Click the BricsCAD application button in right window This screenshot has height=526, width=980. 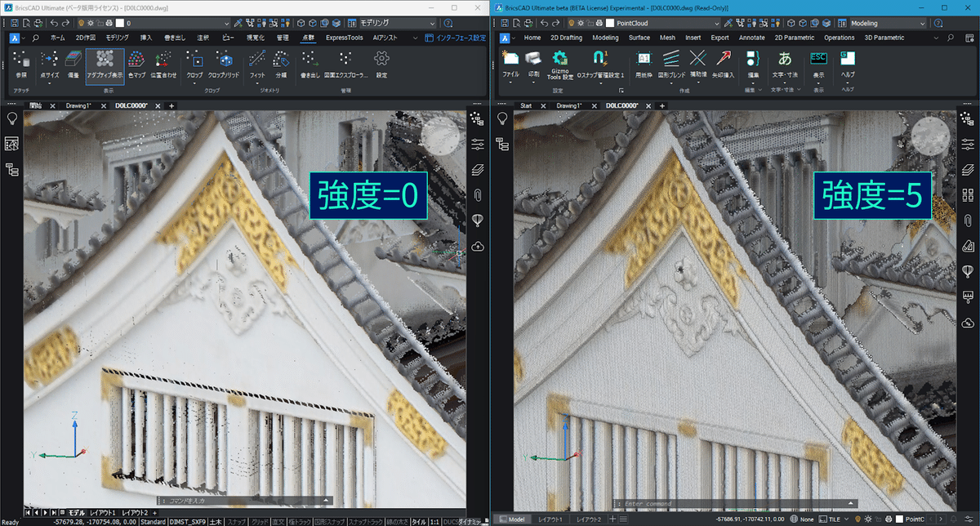pos(506,38)
